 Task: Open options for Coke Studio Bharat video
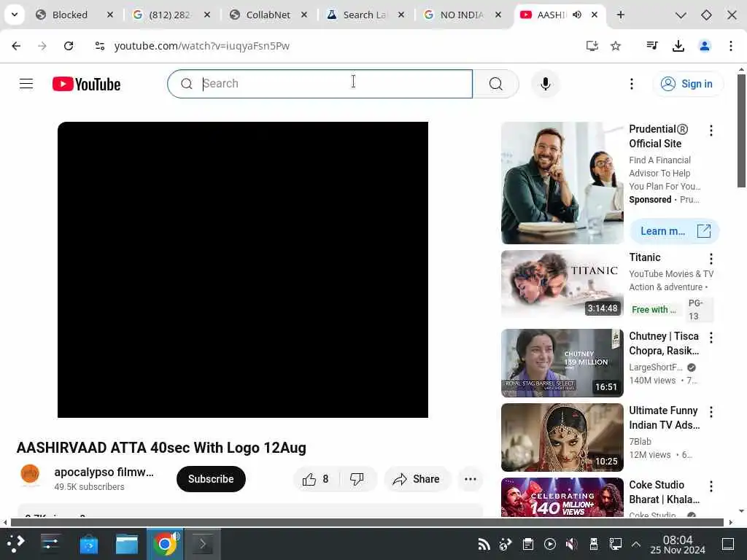point(711,486)
